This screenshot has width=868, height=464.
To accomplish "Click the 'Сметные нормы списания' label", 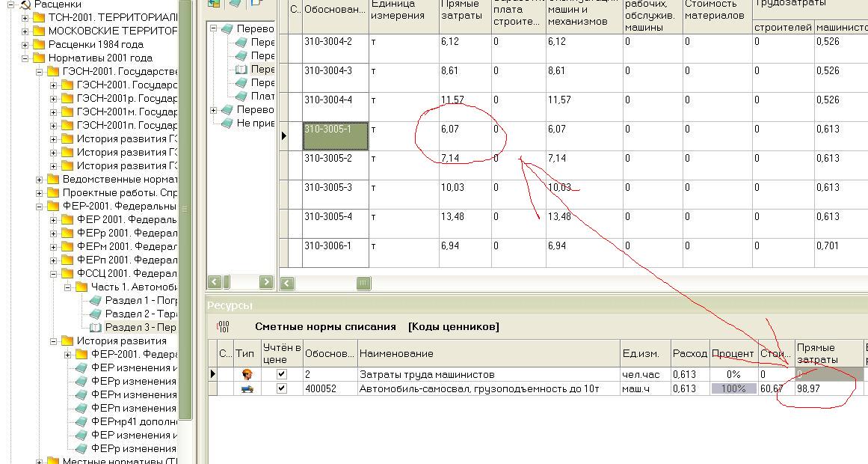I will [325, 326].
